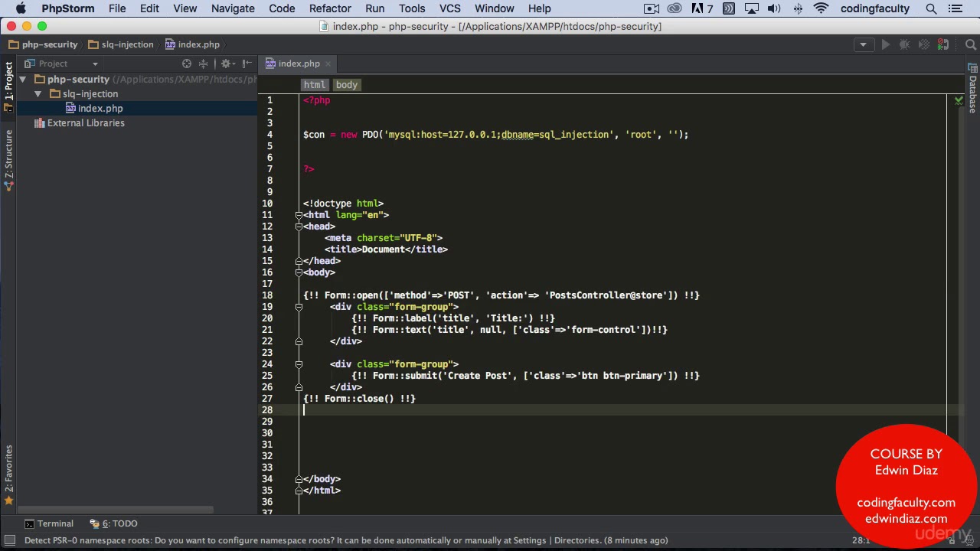Fold the body tag at line 16
980x551 pixels.
pyautogui.click(x=299, y=272)
